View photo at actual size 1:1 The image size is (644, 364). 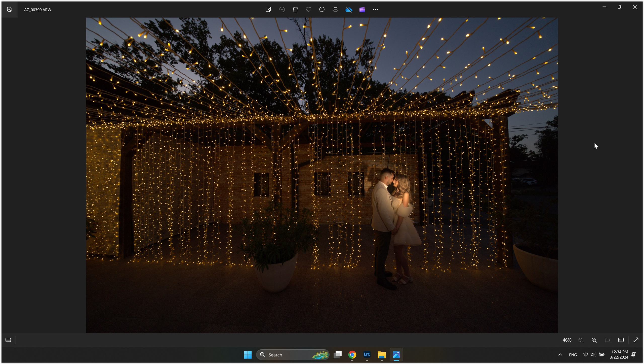pos(621,340)
